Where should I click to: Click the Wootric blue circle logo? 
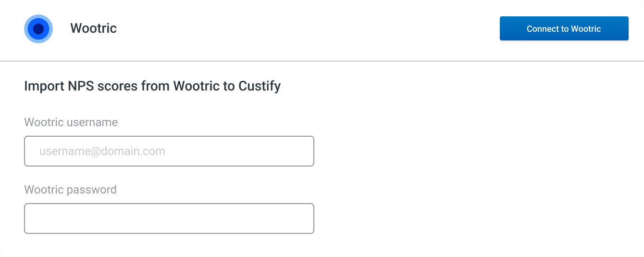[x=38, y=29]
